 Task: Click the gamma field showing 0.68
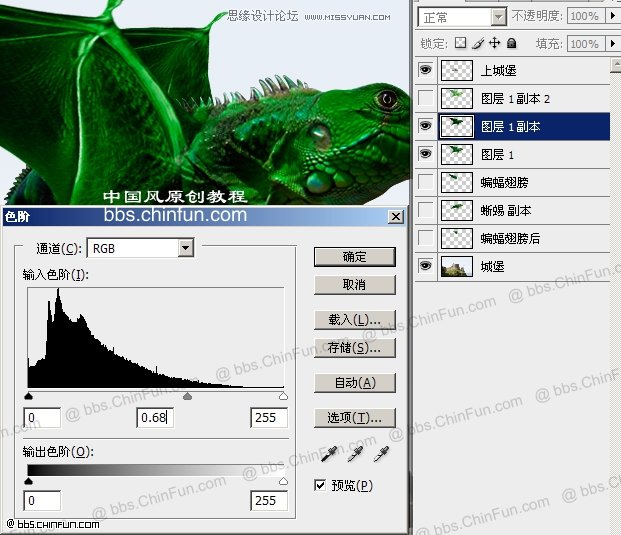click(x=155, y=417)
